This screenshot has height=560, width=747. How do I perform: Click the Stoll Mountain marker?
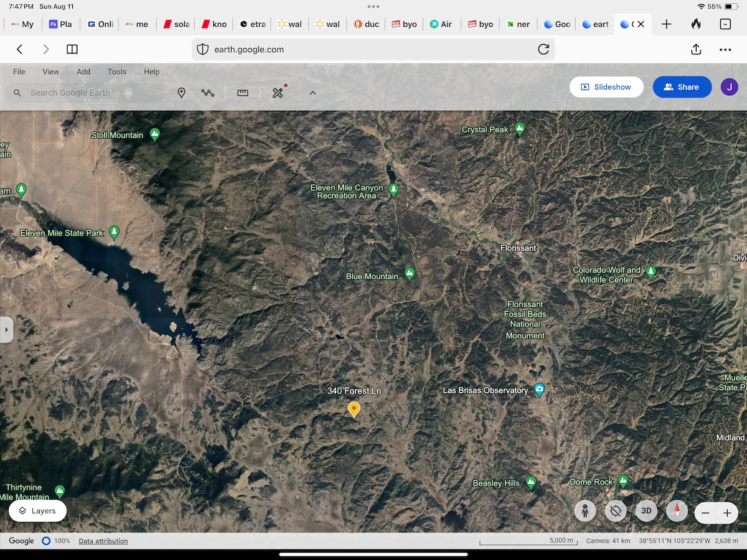(155, 134)
